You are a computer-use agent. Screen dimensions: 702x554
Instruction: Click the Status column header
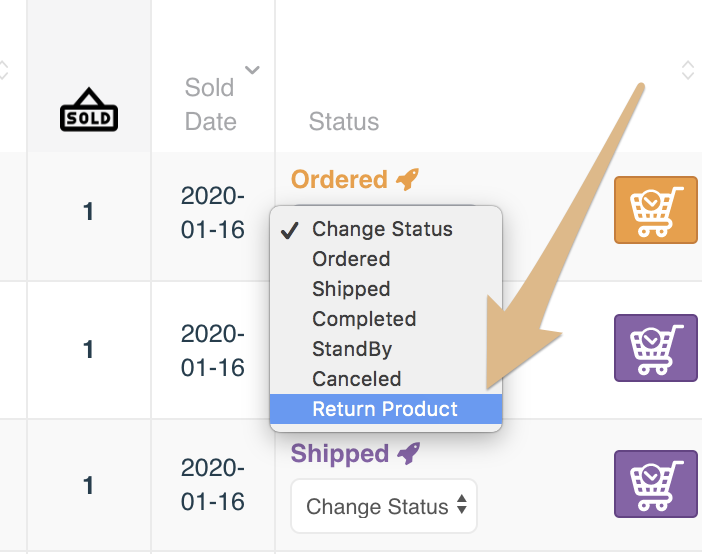coord(344,121)
